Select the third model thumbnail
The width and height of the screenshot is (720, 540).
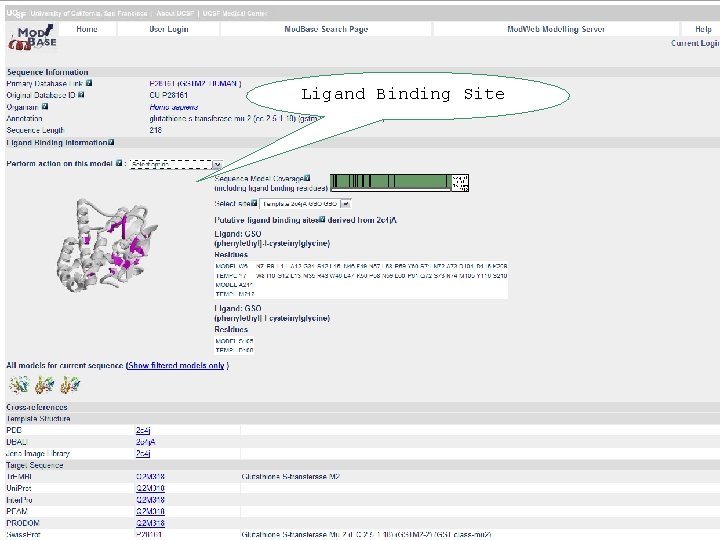[x=70, y=385]
